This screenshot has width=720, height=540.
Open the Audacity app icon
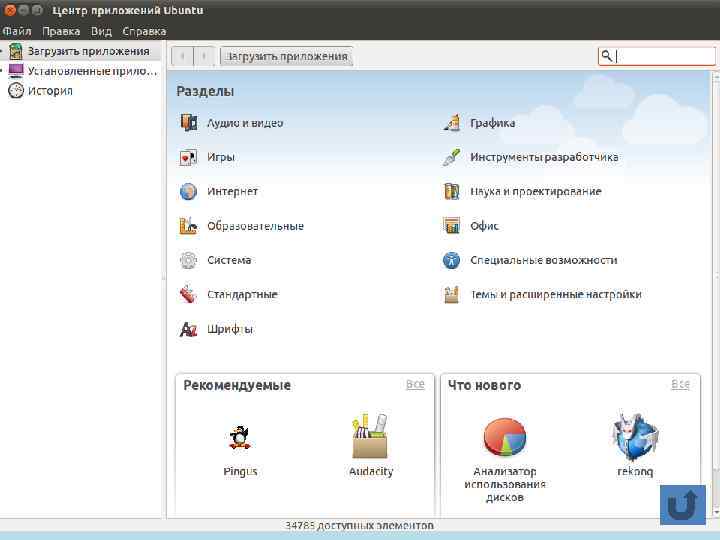(x=370, y=436)
